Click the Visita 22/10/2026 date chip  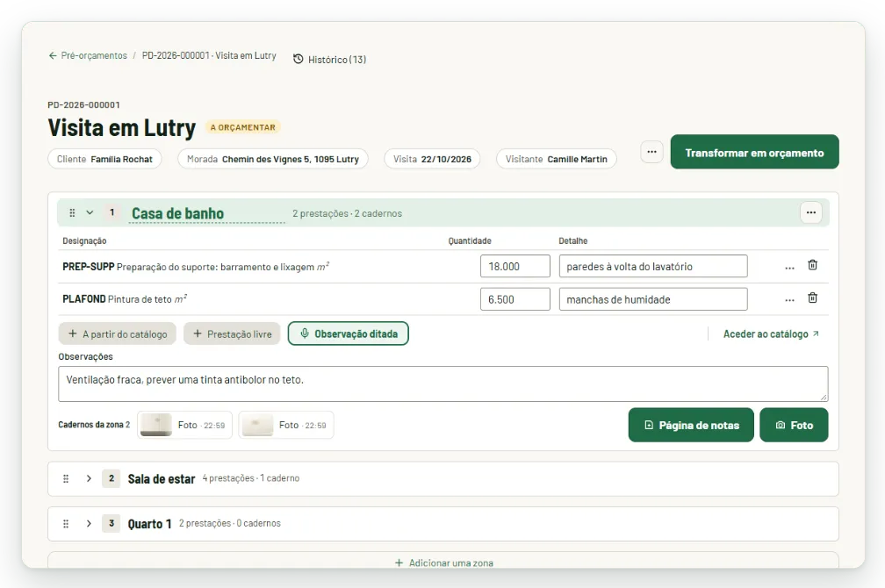click(x=432, y=159)
